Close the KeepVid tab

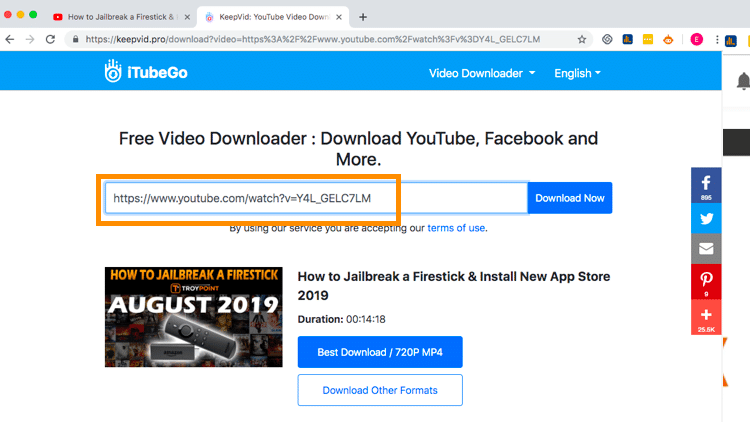[x=339, y=17]
